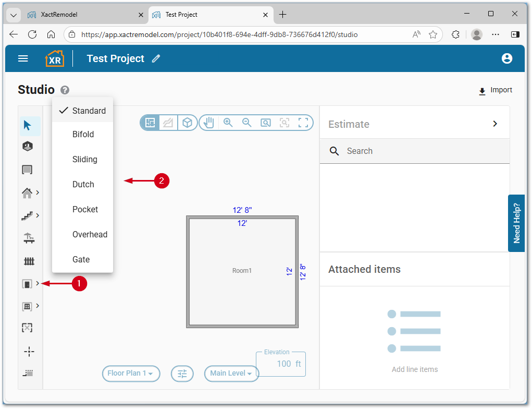
Task: Click the Import button
Action: 494,90
